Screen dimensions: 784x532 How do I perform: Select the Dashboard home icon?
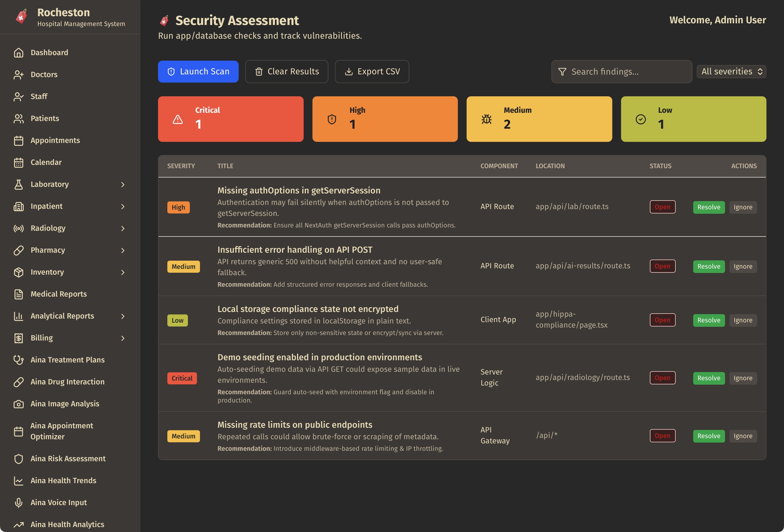pyautogui.click(x=19, y=52)
